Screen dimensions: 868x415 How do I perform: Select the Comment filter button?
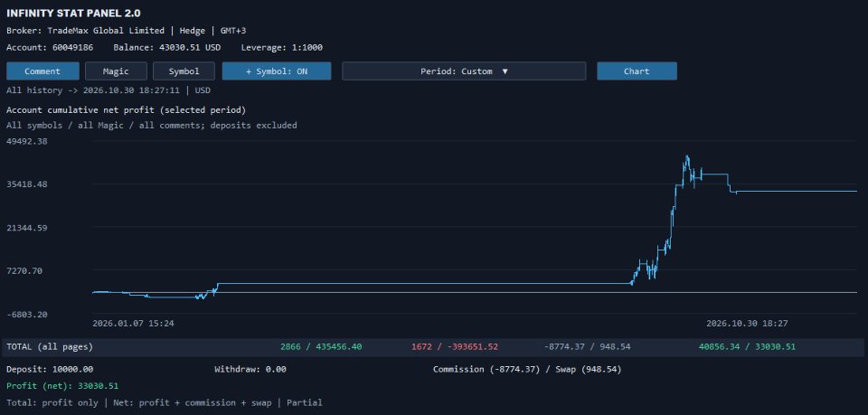click(x=42, y=71)
